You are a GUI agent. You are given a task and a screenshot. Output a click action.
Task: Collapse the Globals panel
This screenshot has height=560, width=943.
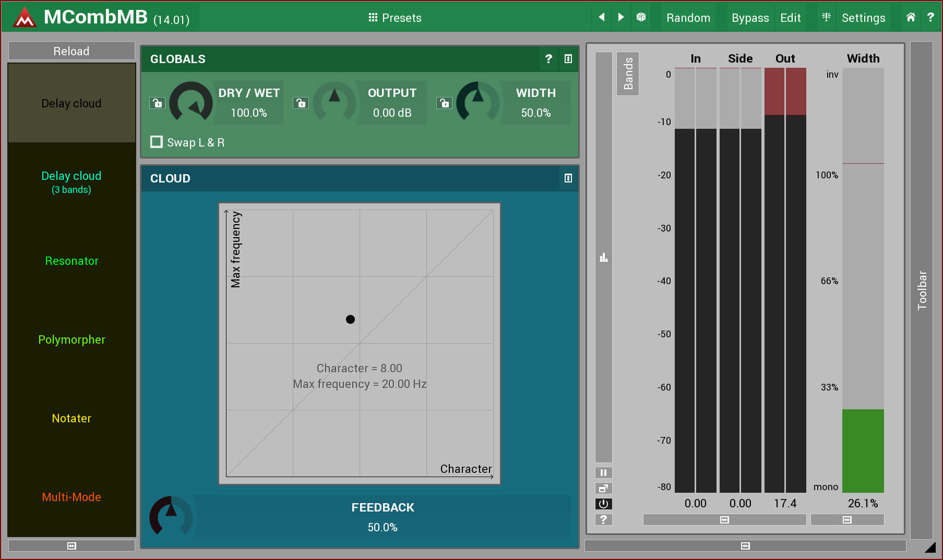click(x=568, y=59)
